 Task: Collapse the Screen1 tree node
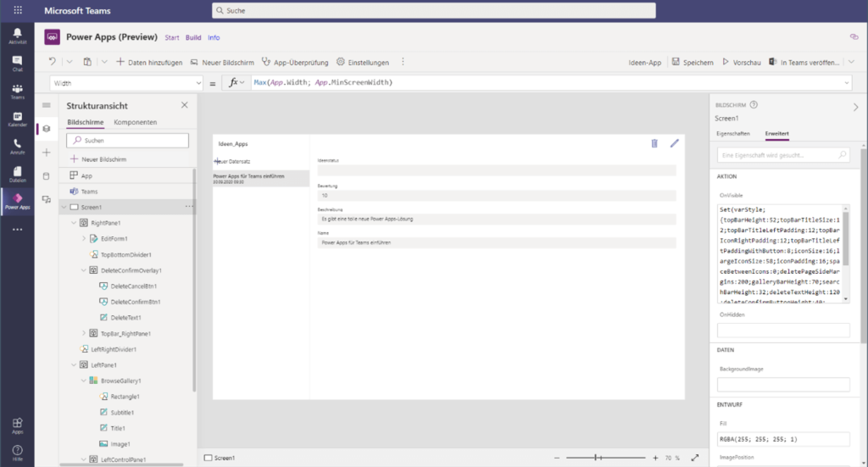click(64, 207)
